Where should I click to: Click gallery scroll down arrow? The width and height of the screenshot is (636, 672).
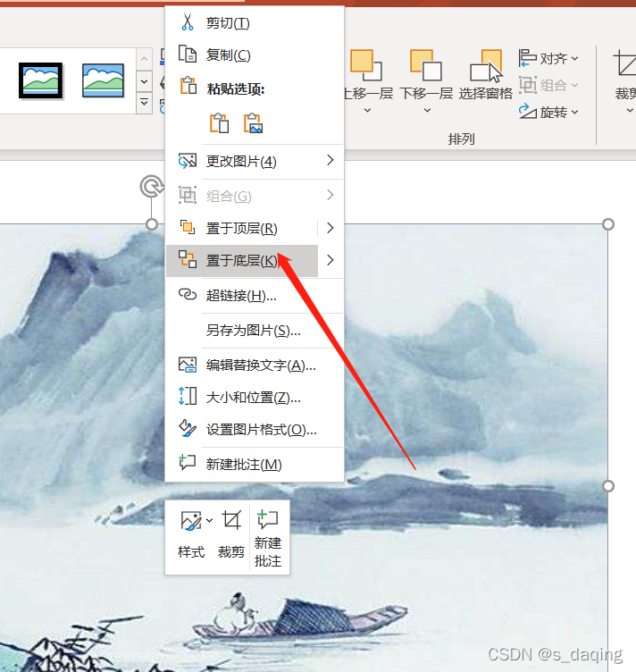tap(145, 81)
